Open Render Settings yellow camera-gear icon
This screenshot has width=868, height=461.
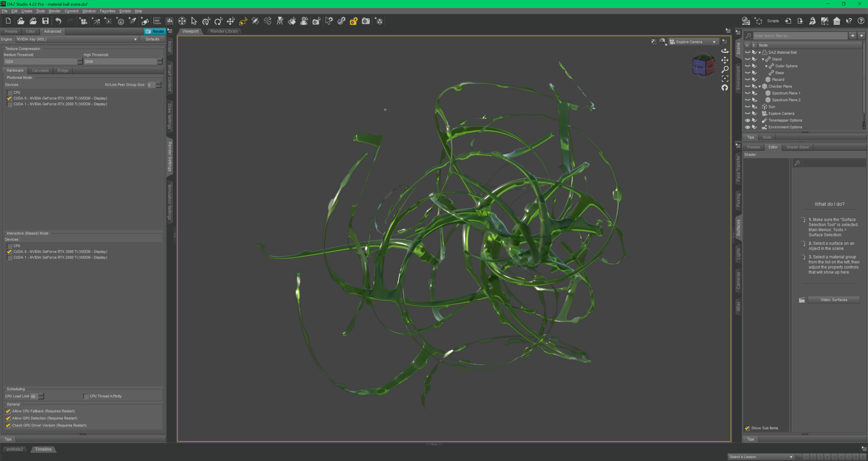tap(354, 21)
